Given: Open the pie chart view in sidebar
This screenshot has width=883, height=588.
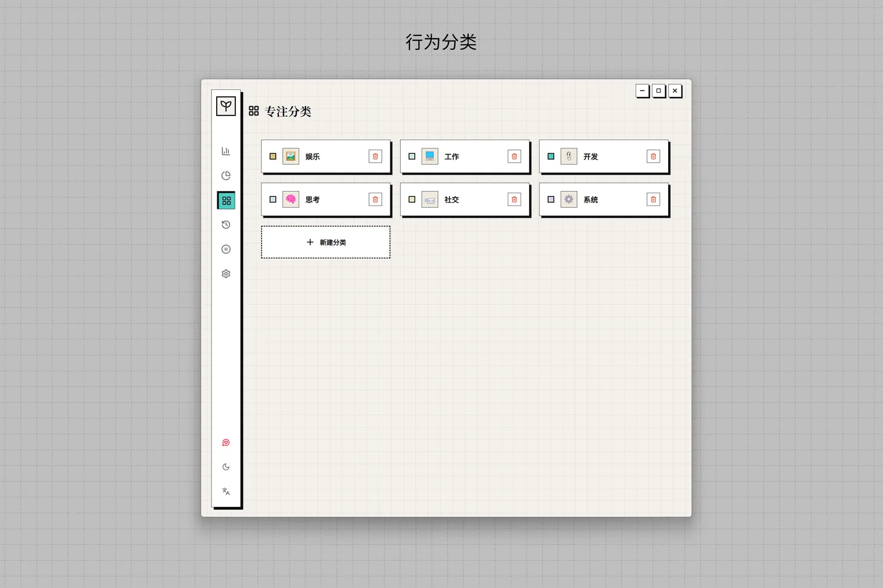Looking at the screenshot, I should [x=226, y=175].
